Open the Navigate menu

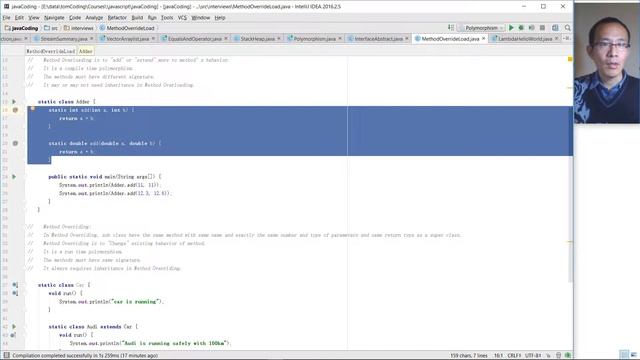click(54, 18)
